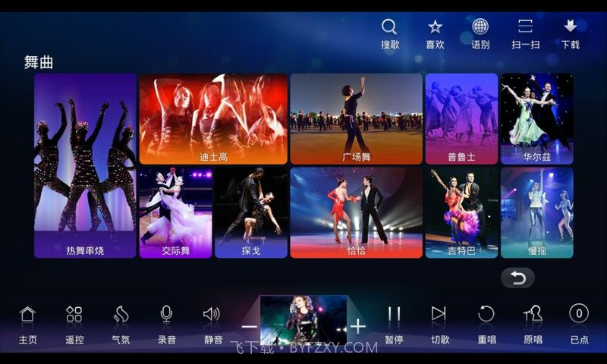The image size is (607, 364).
Task: Restart the song with 重唱 button
Action: [486, 315]
